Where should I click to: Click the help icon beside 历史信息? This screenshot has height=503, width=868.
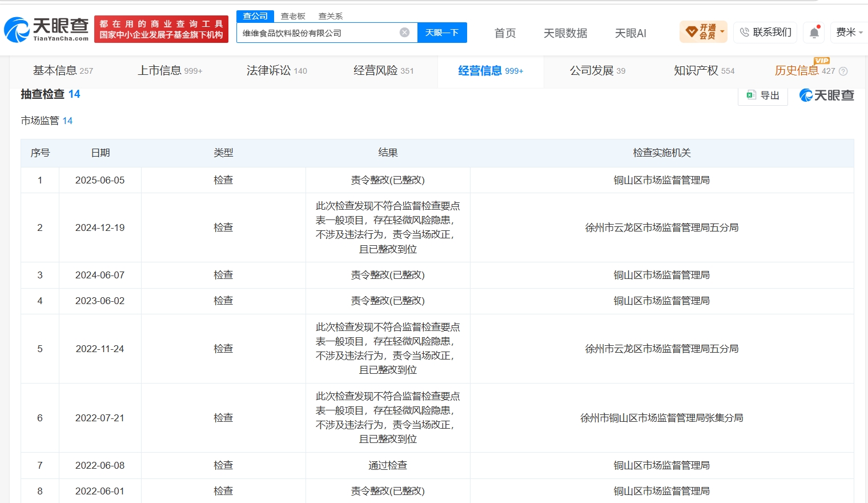[x=843, y=71]
